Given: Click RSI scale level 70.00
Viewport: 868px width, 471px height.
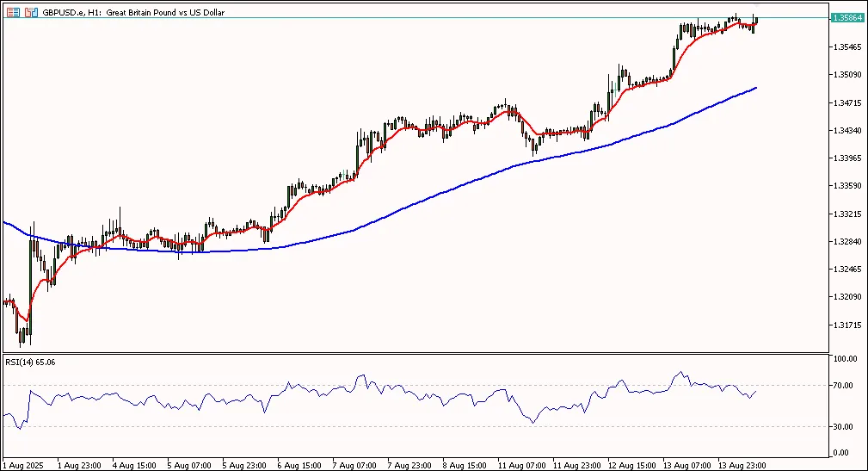Looking at the screenshot, I should tap(844, 385).
